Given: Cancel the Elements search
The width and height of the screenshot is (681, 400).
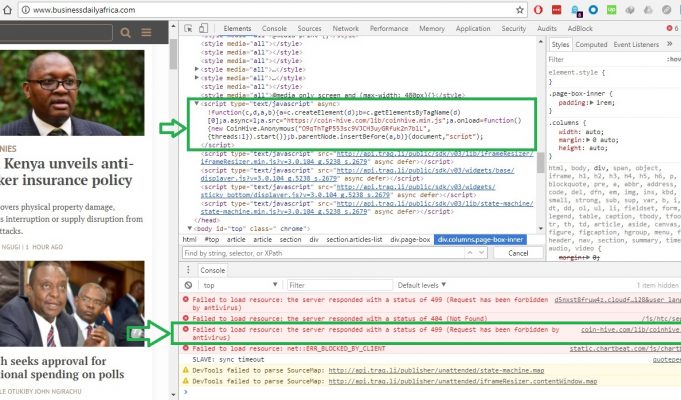Looking at the screenshot, I should [x=518, y=253].
